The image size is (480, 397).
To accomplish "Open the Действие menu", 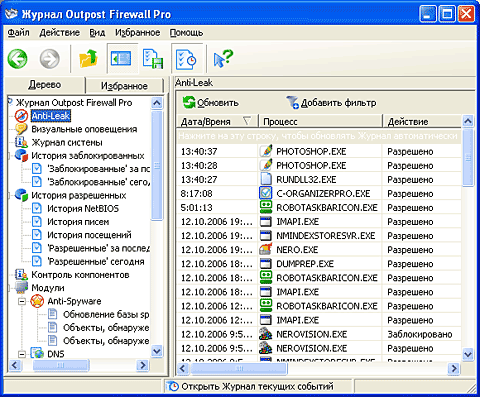I will 59,33.
